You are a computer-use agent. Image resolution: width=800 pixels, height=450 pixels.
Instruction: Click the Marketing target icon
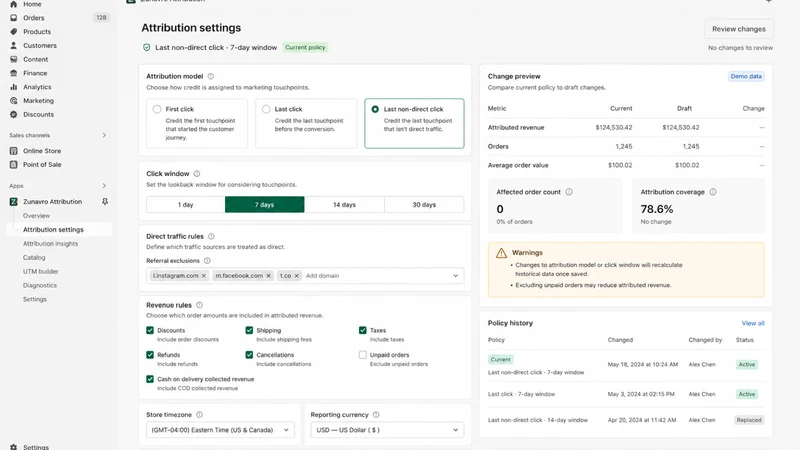[x=14, y=101]
